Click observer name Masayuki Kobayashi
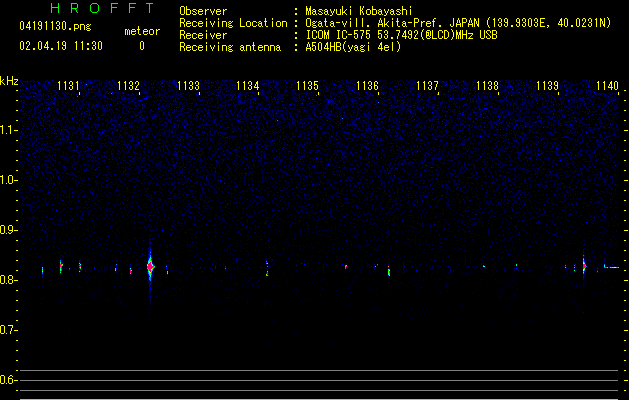 coord(358,11)
